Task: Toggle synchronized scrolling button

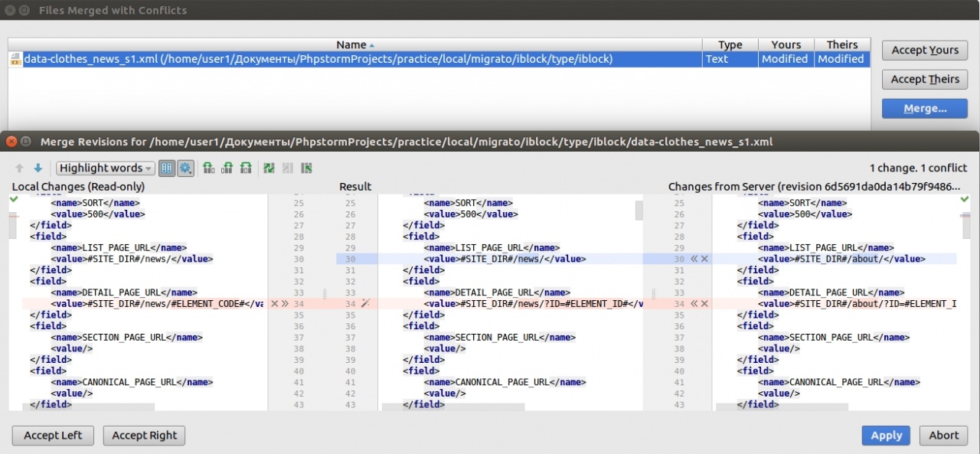Action: click(x=167, y=168)
